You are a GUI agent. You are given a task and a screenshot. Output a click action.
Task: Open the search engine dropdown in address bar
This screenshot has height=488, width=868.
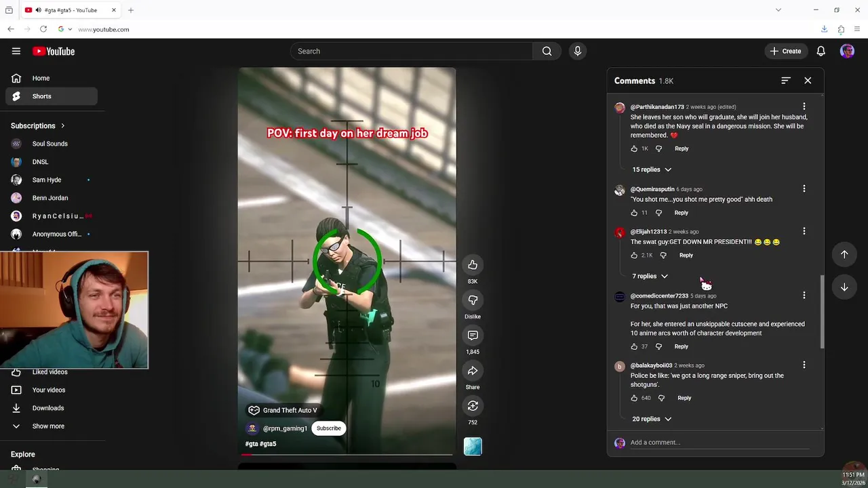tap(65, 29)
